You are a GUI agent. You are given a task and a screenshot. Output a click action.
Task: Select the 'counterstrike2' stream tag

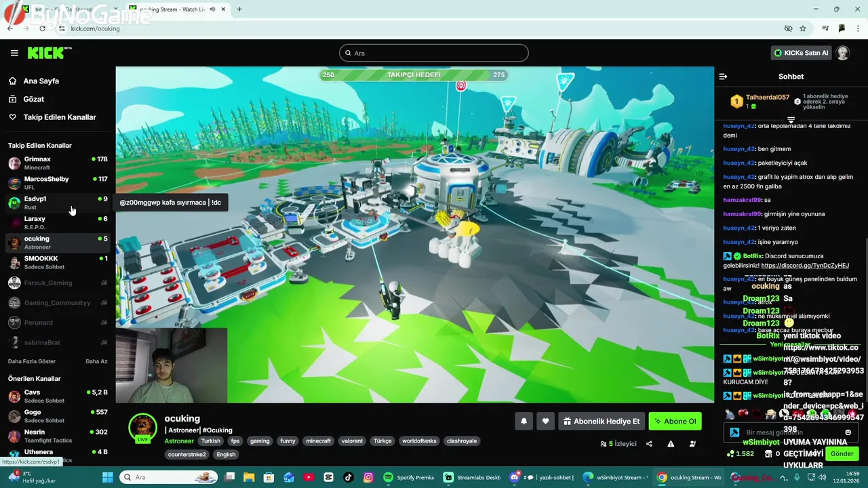coord(186,454)
